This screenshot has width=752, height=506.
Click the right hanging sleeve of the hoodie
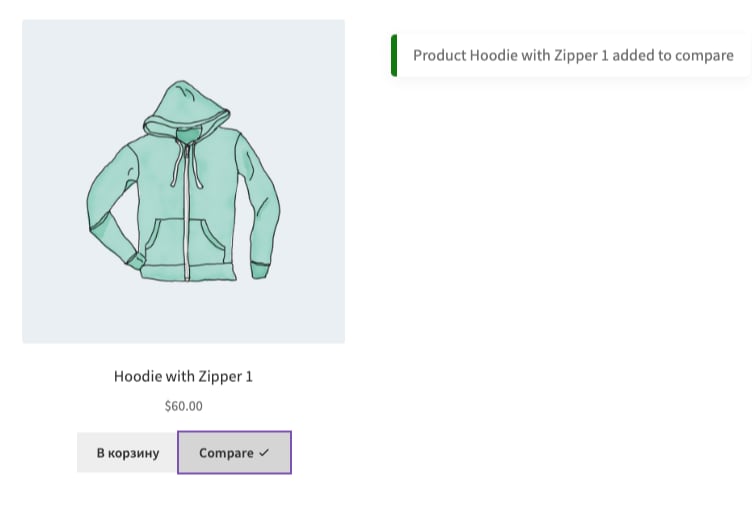coord(259,206)
